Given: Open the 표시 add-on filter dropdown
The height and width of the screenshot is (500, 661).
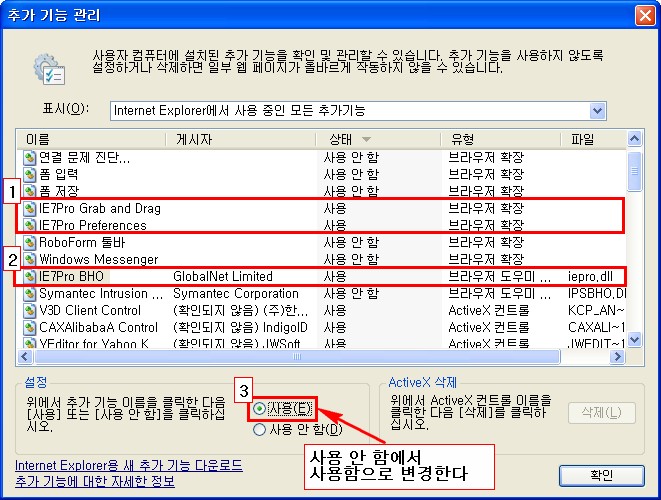Looking at the screenshot, I should tap(597, 111).
